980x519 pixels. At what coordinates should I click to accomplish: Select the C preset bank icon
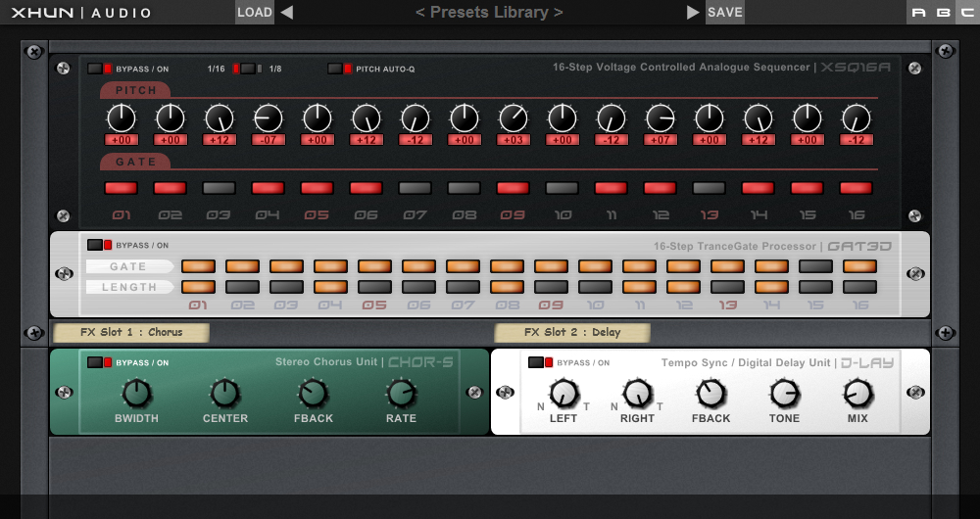point(966,13)
